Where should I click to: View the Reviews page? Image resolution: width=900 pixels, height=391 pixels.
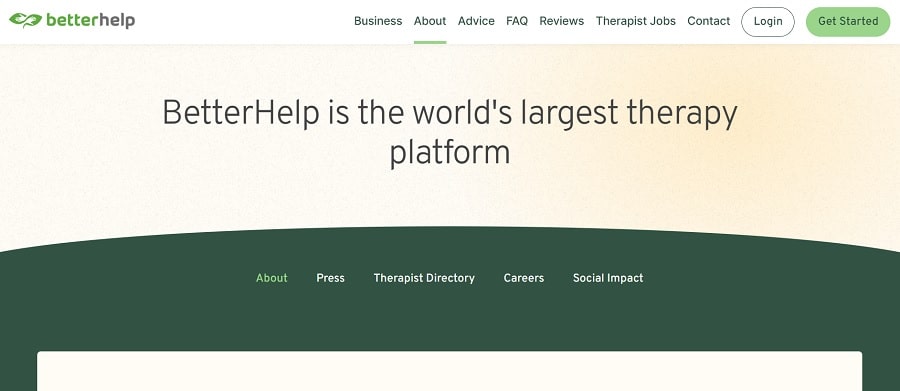(x=561, y=21)
